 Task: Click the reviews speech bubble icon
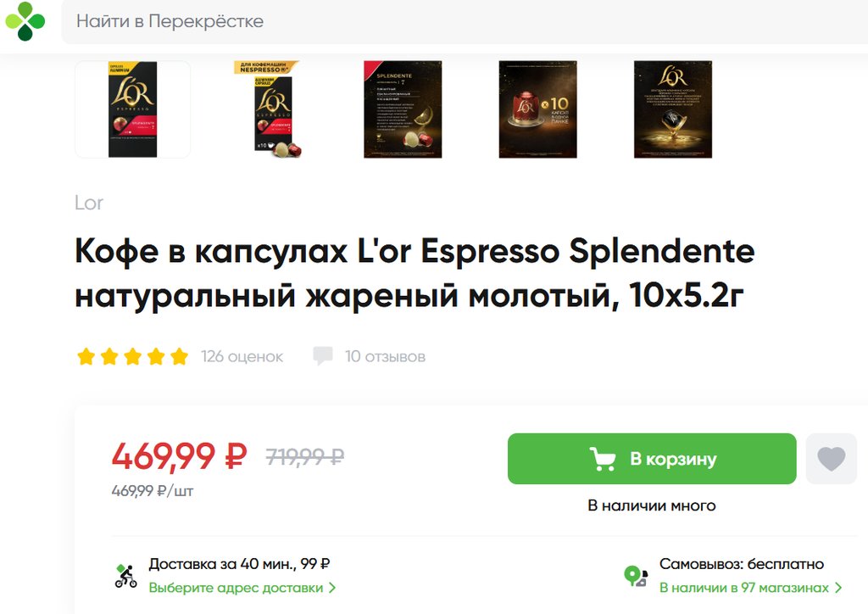tap(323, 355)
